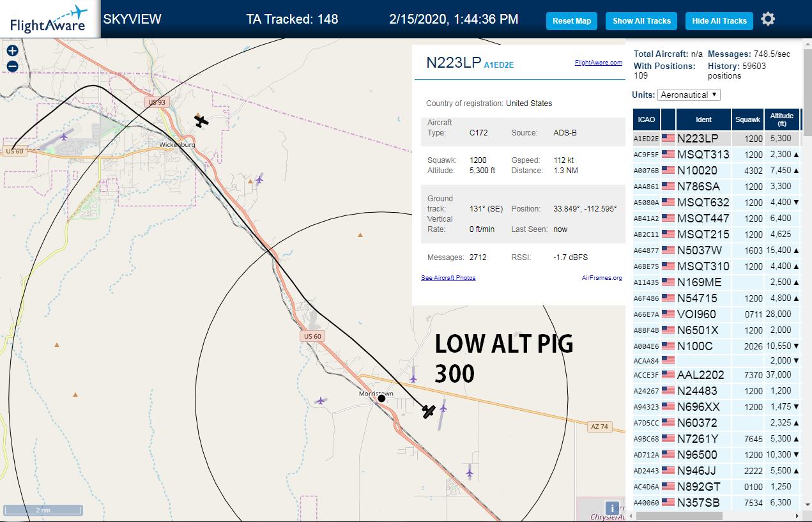Click the US flag in AAL2202 row
Image resolution: width=812 pixels, height=522 pixels.
pos(668,375)
